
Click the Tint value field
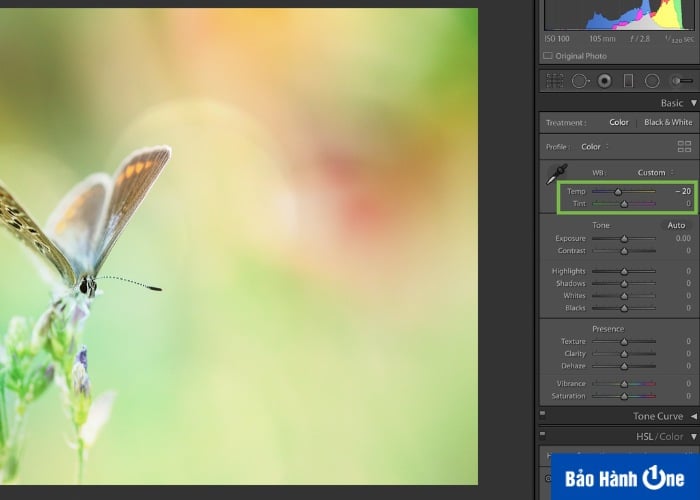point(688,204)
